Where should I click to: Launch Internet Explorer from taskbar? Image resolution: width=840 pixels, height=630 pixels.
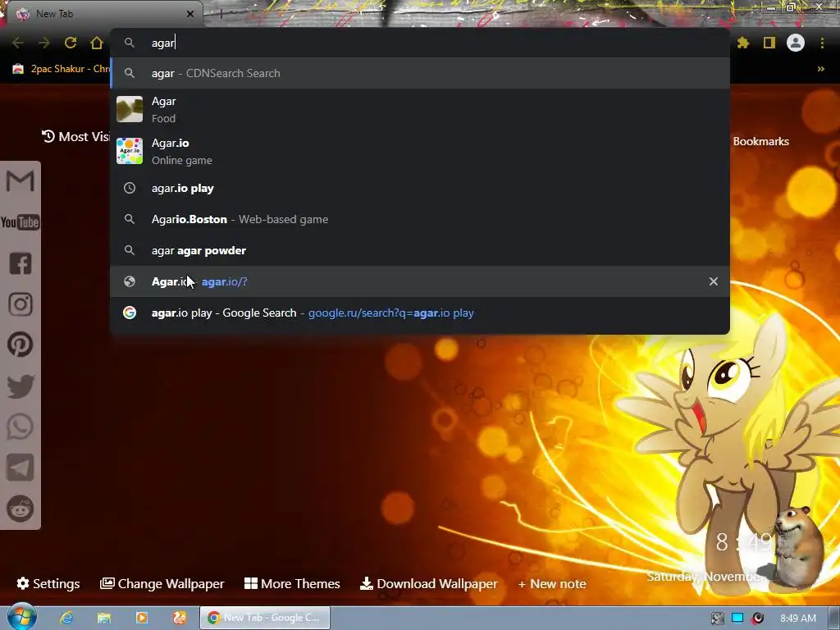pos(66,618)
